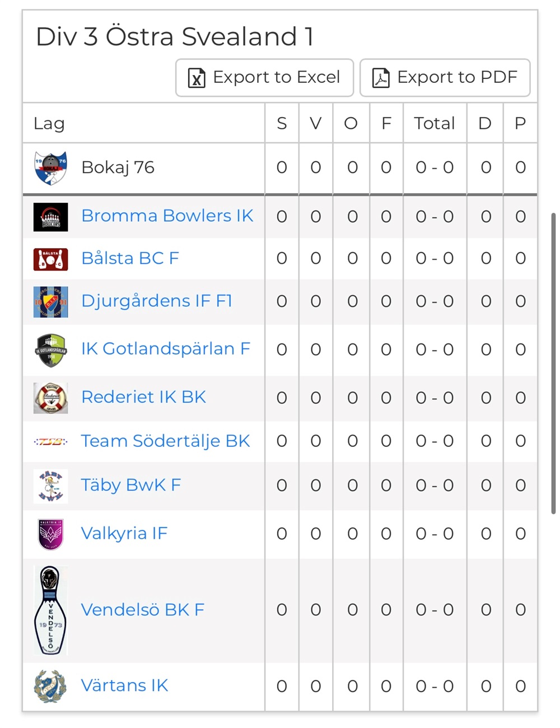Click the vertical scrollbar beside the table
This screenshot has height=728, width=560.
(553, 363)
